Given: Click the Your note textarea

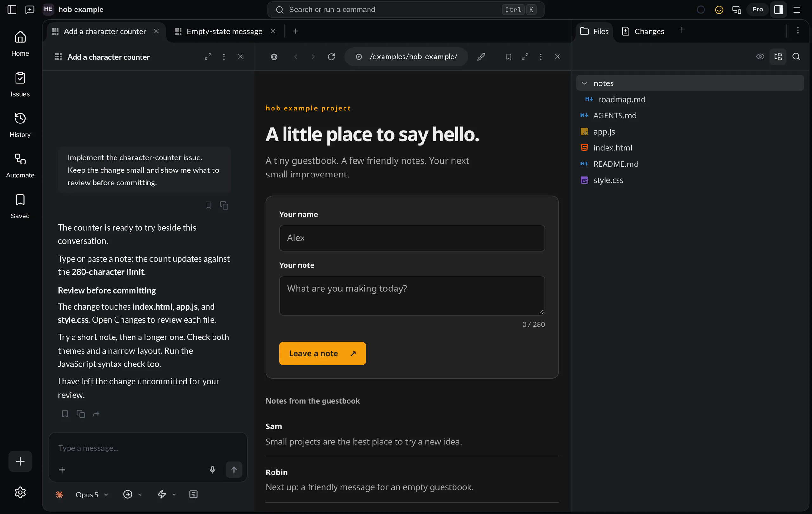Looking at the screenshot, I should click(x=412, y=296).
